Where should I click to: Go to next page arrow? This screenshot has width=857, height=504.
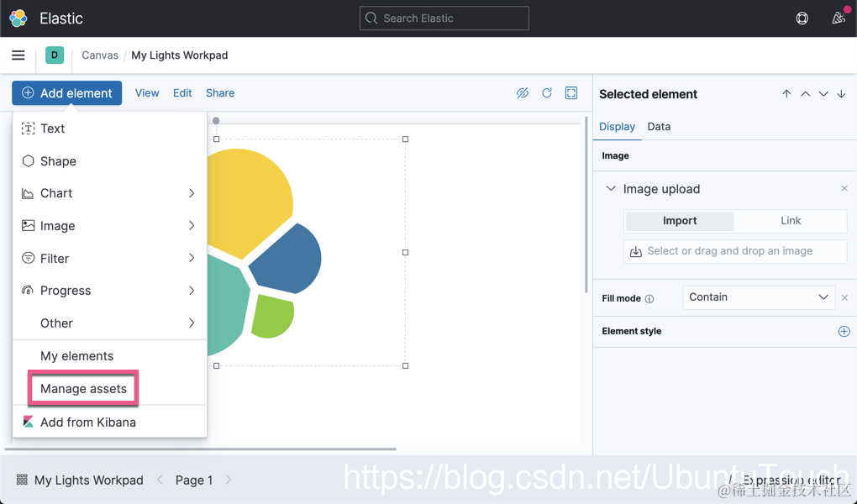229,480
